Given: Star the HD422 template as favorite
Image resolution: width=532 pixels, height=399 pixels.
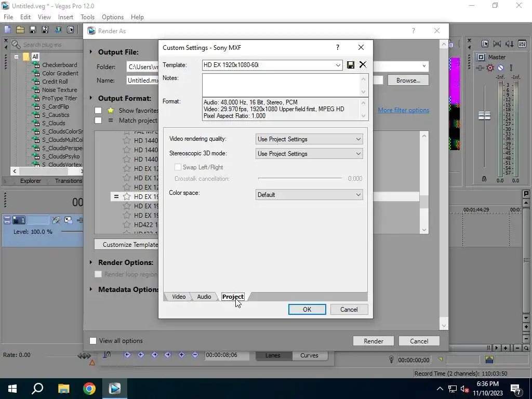Looking at the screenshot, I should [x=127, y=224].
